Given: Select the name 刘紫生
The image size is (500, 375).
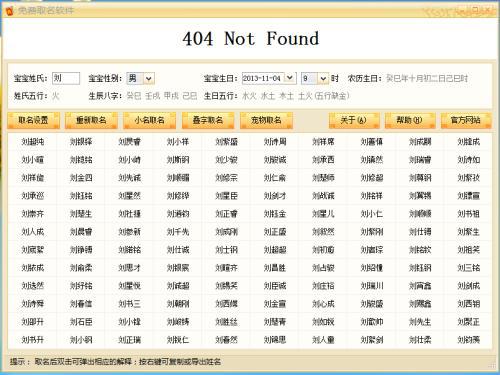Looking at the screenshot, I should click(469, 232).
